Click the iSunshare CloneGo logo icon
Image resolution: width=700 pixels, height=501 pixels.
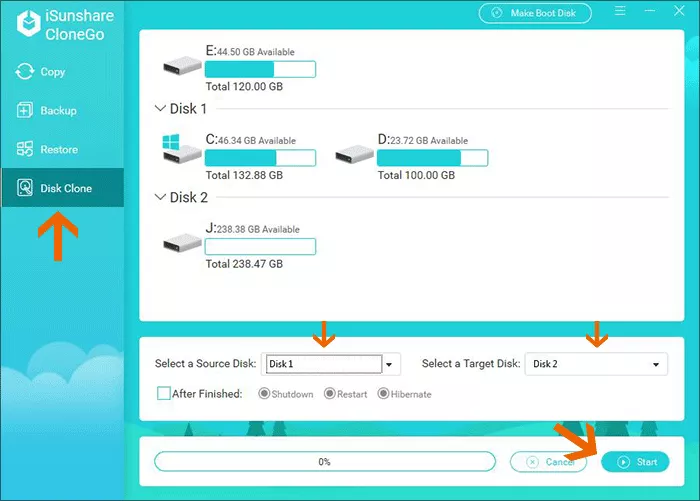pyautogui.click(x=29, y=23)
